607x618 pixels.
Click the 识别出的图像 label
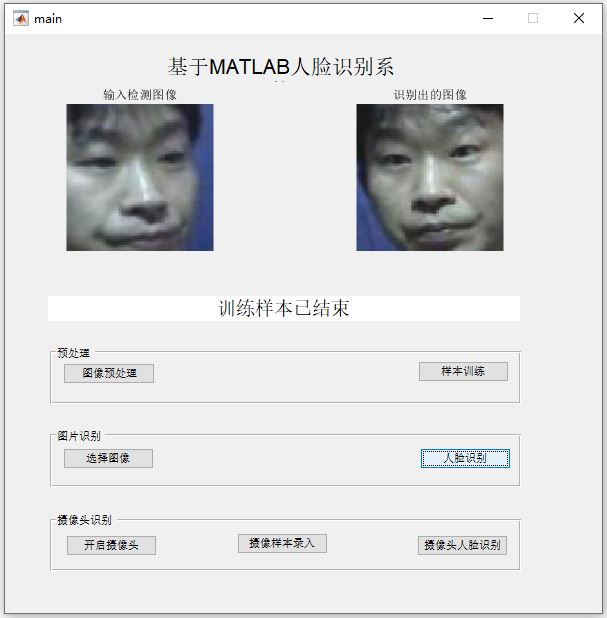(x=430, y=95)
